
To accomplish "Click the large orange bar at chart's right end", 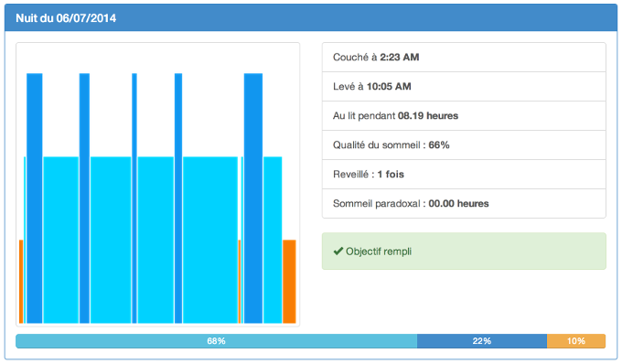I will pyautogui.click(x=289, y=282).
